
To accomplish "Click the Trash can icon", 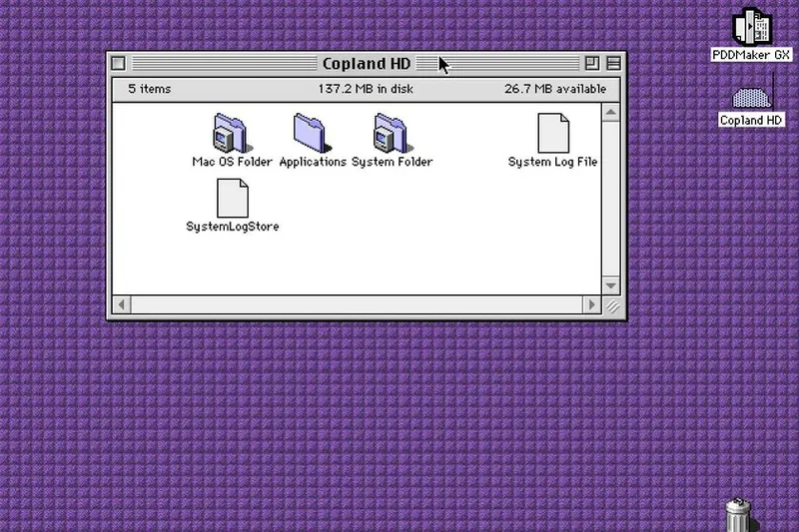I will coord(740,515).
